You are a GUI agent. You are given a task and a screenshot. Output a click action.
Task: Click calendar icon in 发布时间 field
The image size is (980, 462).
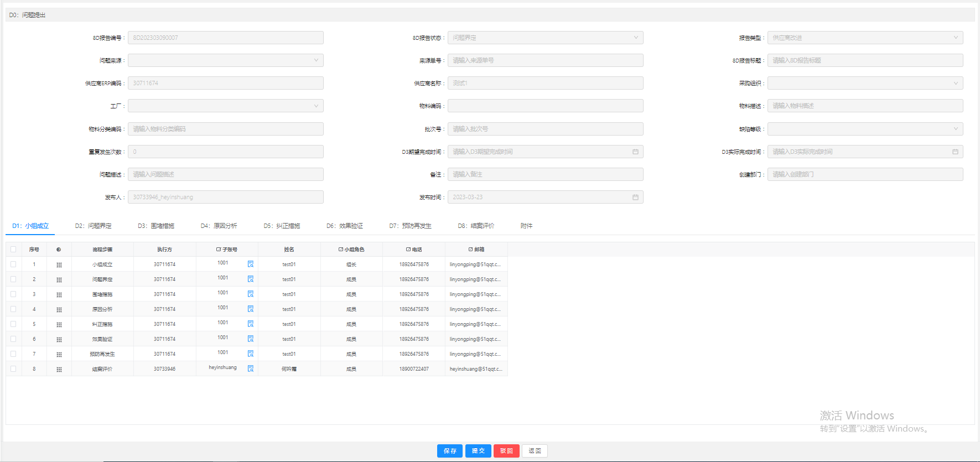[x=635, y=197]
